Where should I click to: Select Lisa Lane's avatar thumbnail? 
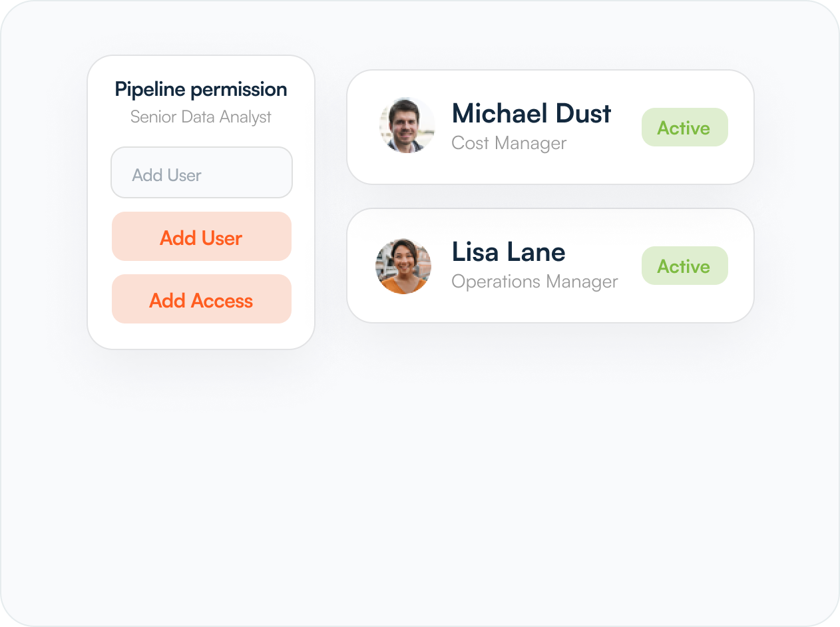pos(403,266)
